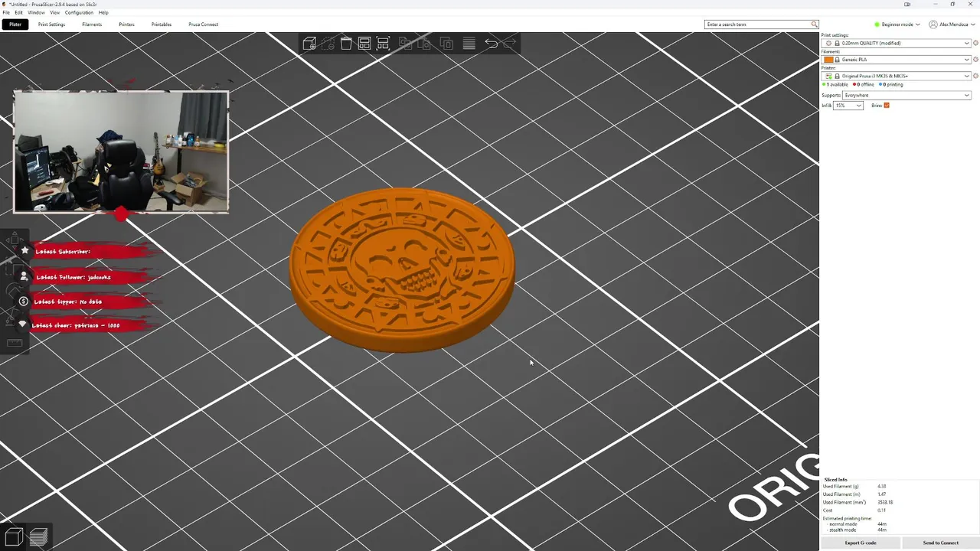Image resolution: width=980 pixels, height=551 pixels.
Task: Open the Window menu
Action: tap(36, 12)
